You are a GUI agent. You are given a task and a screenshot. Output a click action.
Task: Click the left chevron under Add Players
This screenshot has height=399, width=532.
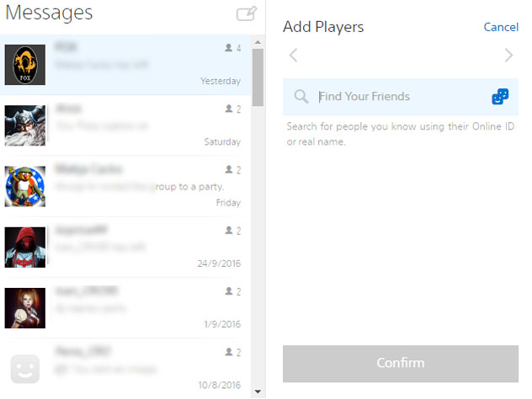(293, 56)
